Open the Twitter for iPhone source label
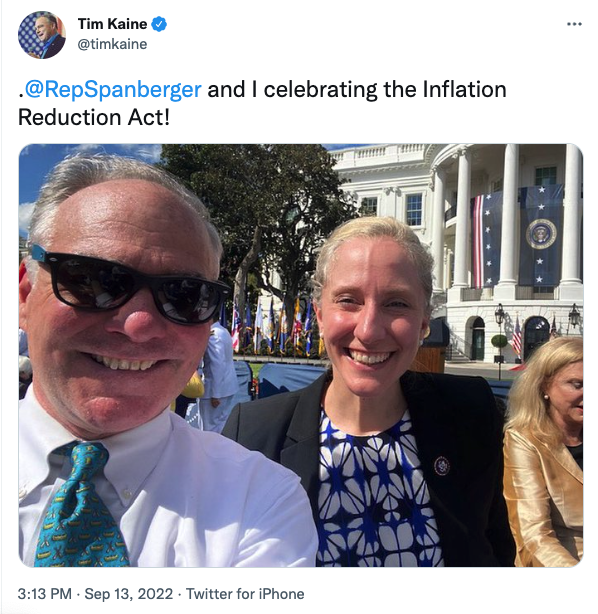This screenshot has width=598, height=614. click(x=245, y=594)
